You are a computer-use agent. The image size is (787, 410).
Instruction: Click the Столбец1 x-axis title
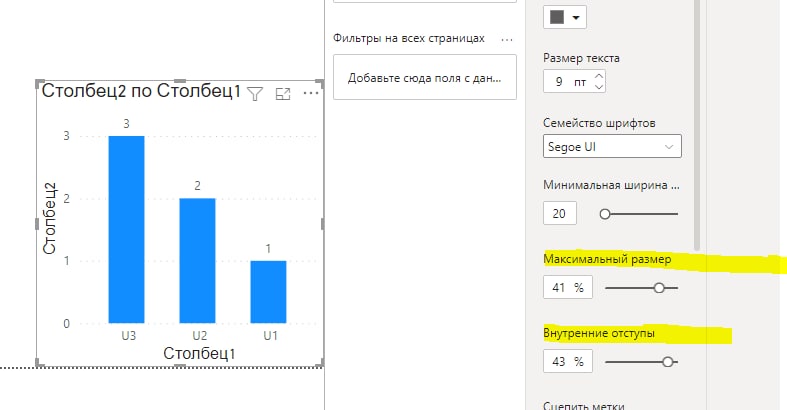[199, 353]
